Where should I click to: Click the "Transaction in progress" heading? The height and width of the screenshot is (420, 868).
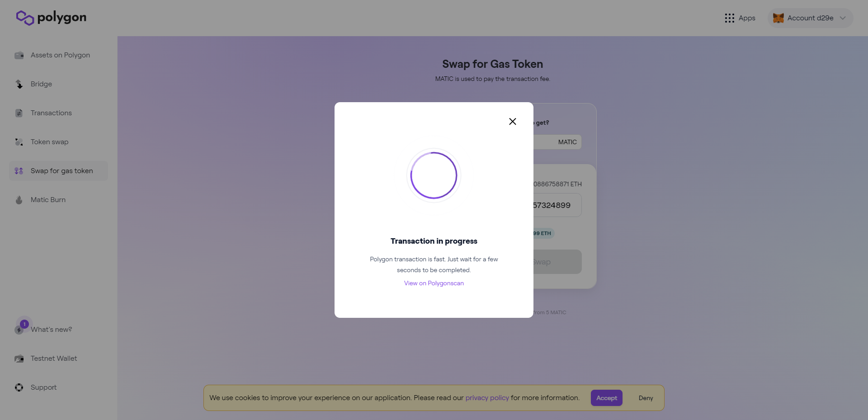[x=434, y=241]
